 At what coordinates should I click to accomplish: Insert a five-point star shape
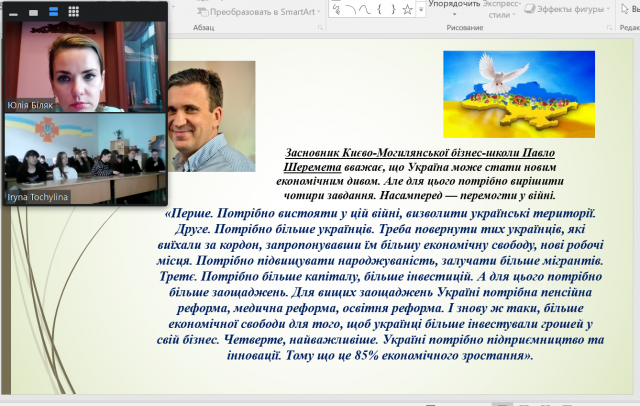tap(407, 9)
